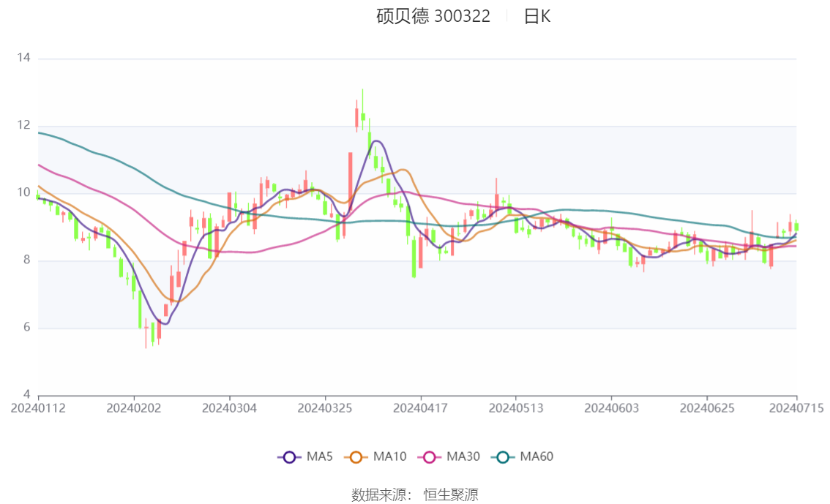Click x-axis date label 20240417
This screenshot has height=504, width=830.
coord(420,408)
